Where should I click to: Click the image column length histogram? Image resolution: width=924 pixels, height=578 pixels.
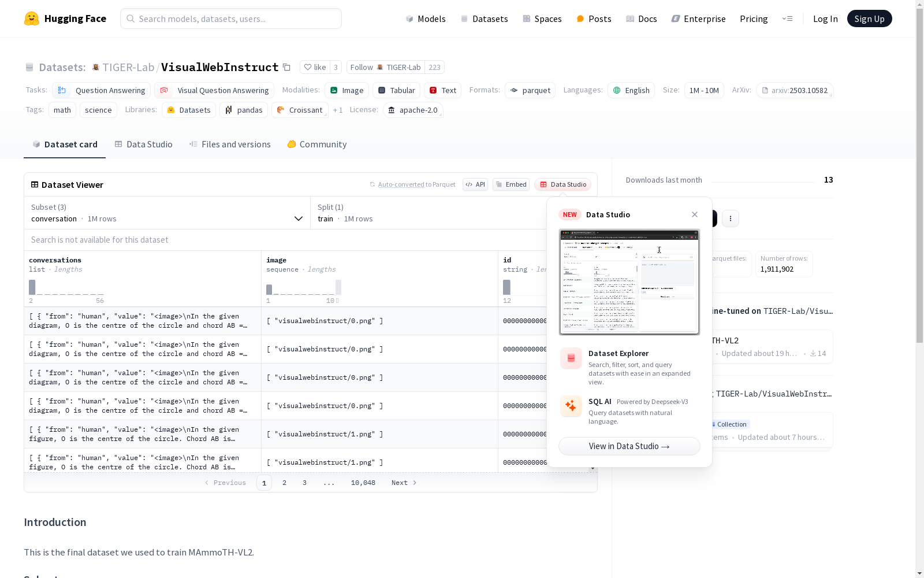coord(304,287)
